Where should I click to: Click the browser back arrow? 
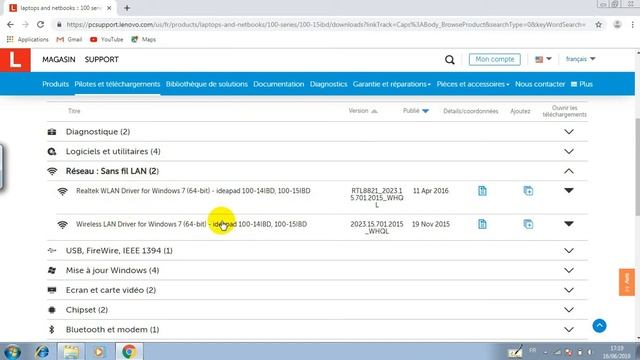pyautogui.click(x=10, y=24)
